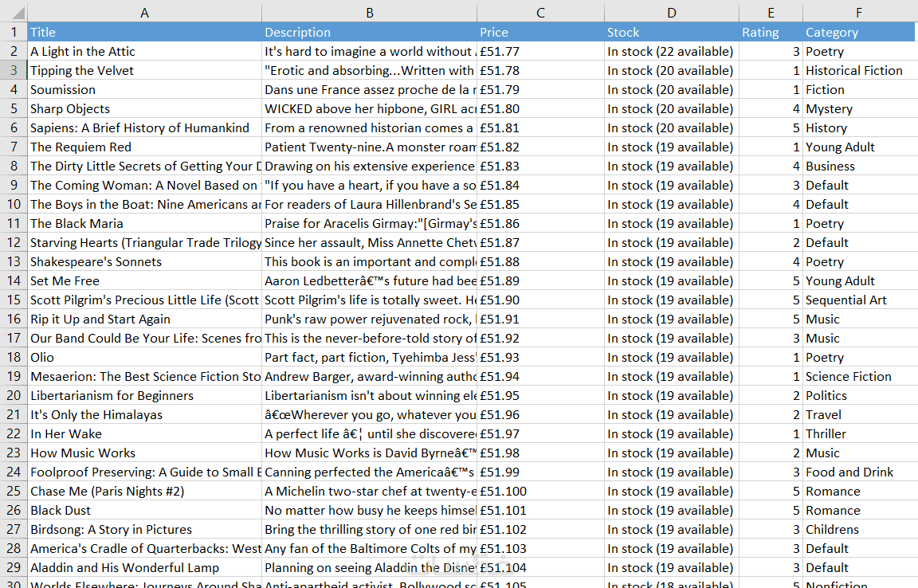This screenshot has width=918, height=588.
Task: Select price cell £51.85
Action: (x=540, y=205)
